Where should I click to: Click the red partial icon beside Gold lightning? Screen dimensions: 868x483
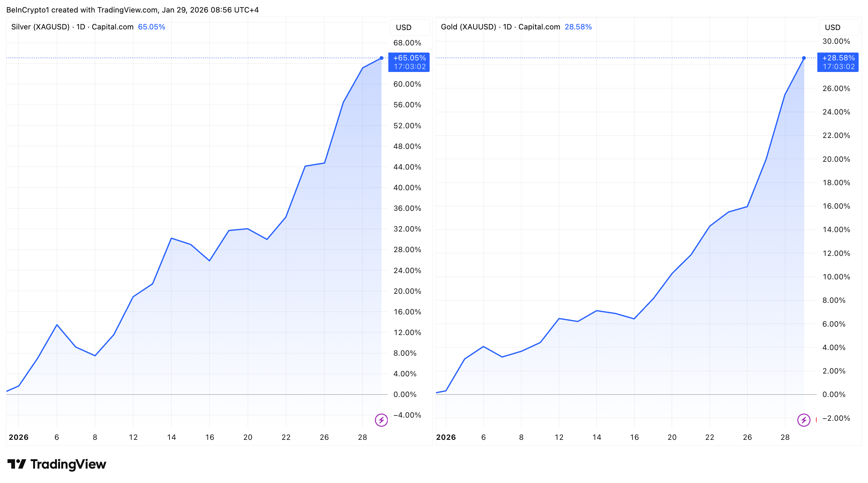816,420
